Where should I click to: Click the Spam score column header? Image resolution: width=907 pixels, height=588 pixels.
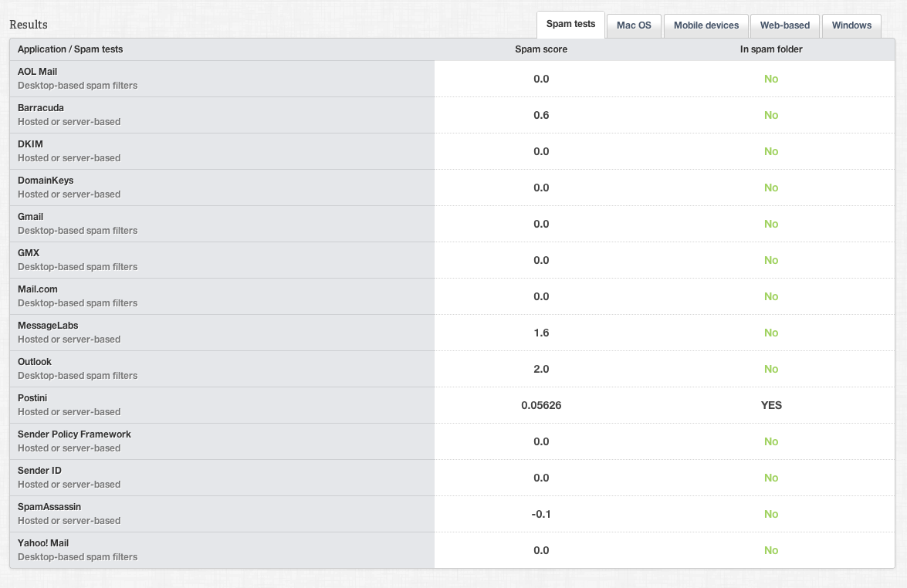(x=541, y=49)
